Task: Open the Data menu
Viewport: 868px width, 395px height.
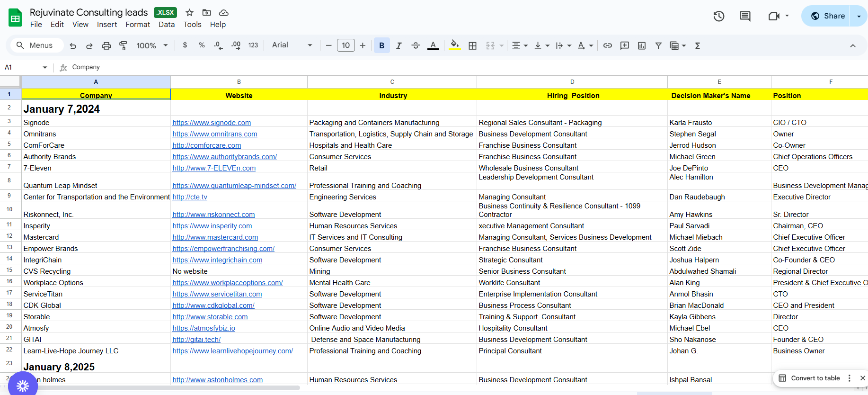Action: click(166, 25)
